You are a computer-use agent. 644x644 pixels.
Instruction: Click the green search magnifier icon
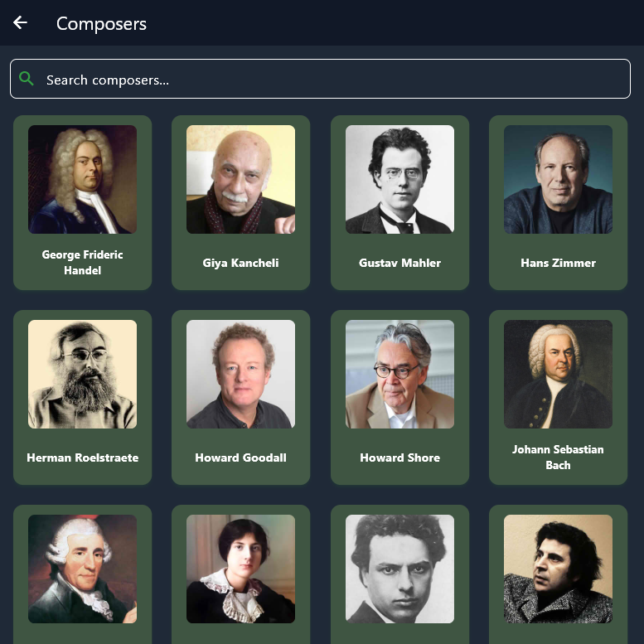[27, 79]
